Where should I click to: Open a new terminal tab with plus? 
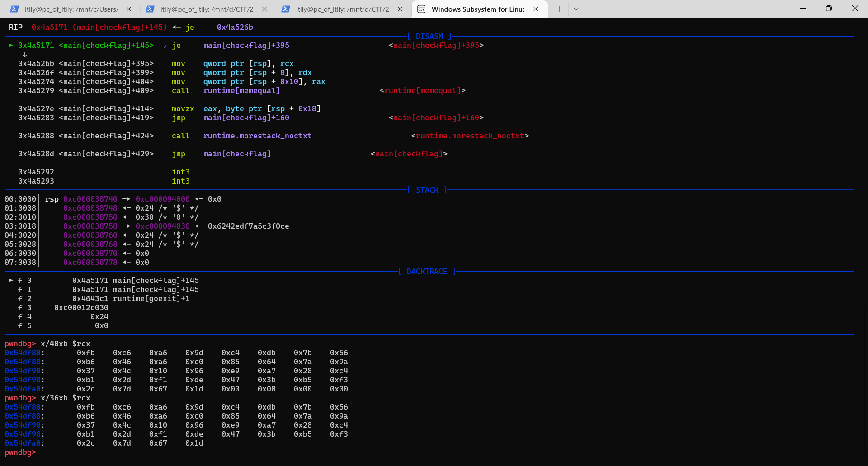559,9
